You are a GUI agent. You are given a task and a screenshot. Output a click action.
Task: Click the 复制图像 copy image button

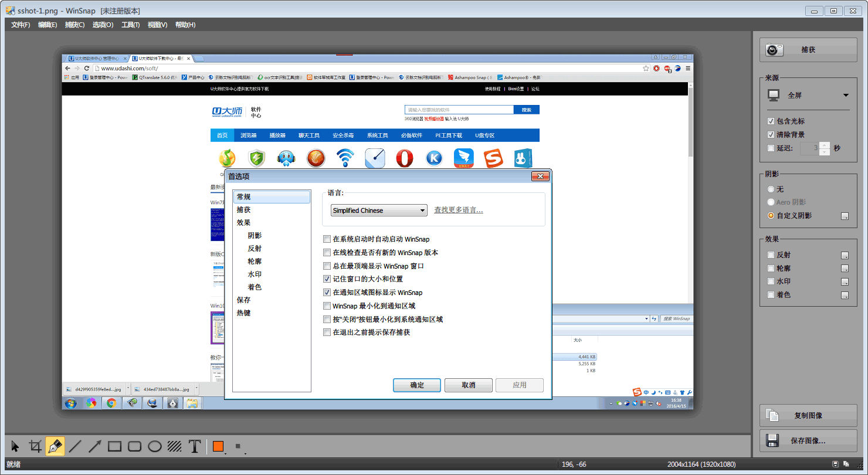pyautogui.click(x=808, y=415)
